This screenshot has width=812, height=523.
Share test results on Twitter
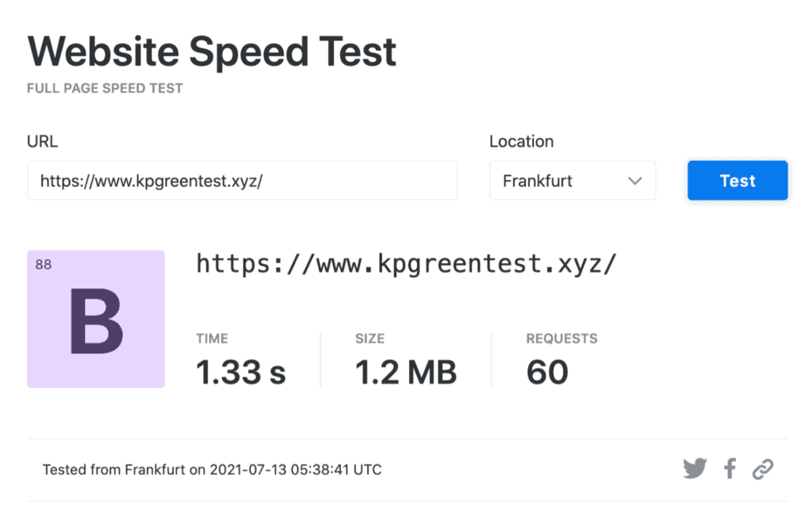695,468
